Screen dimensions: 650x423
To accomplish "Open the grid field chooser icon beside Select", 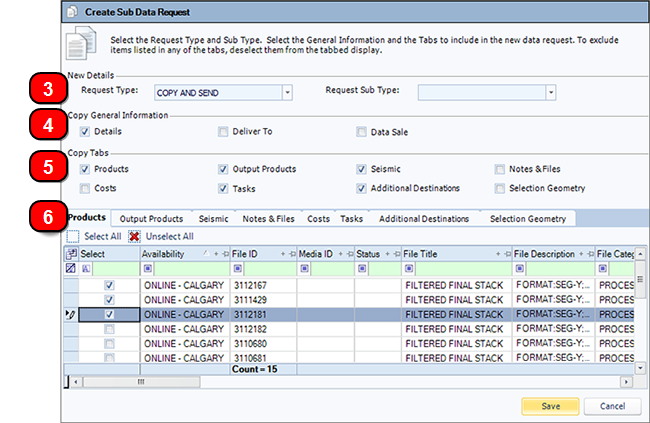I will pos(71,254).
